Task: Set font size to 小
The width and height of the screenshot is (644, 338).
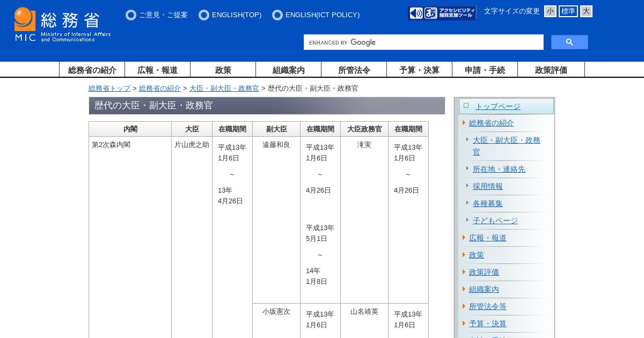Action: [x=550, y=11]
